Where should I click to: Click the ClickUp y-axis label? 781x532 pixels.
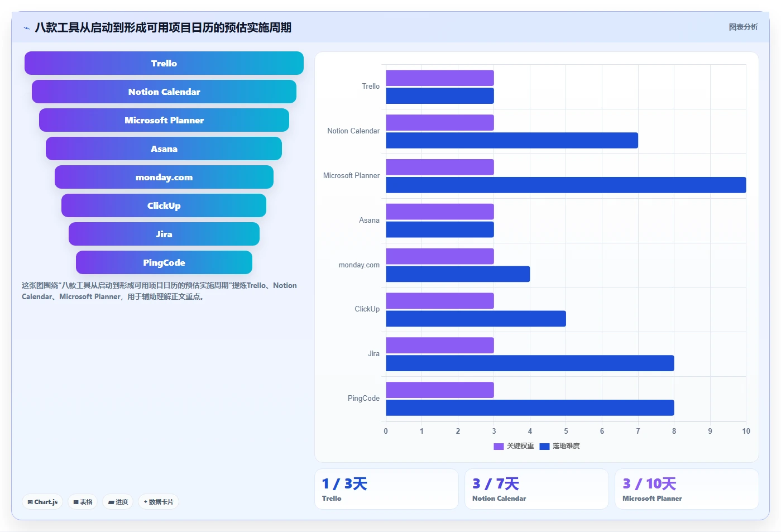coord(367,309)
